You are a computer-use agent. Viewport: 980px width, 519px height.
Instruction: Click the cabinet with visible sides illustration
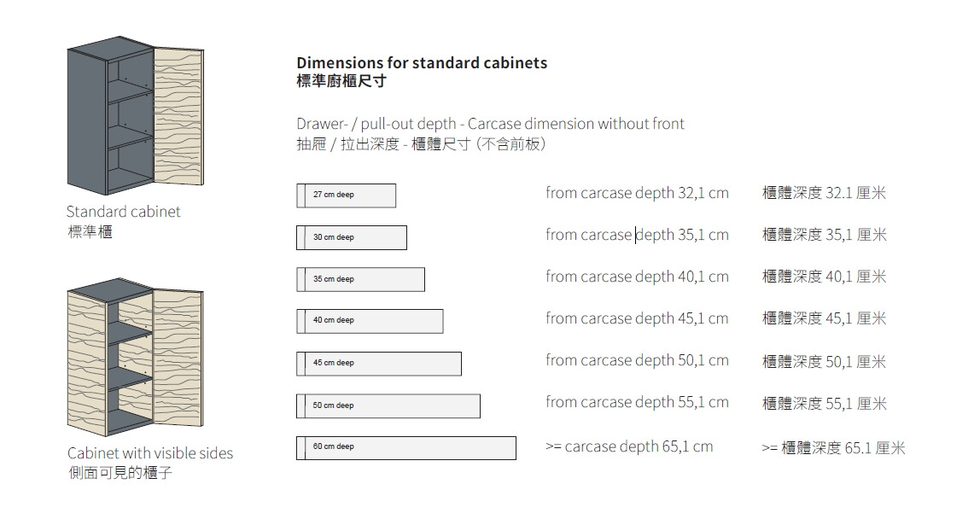[135, 357]
